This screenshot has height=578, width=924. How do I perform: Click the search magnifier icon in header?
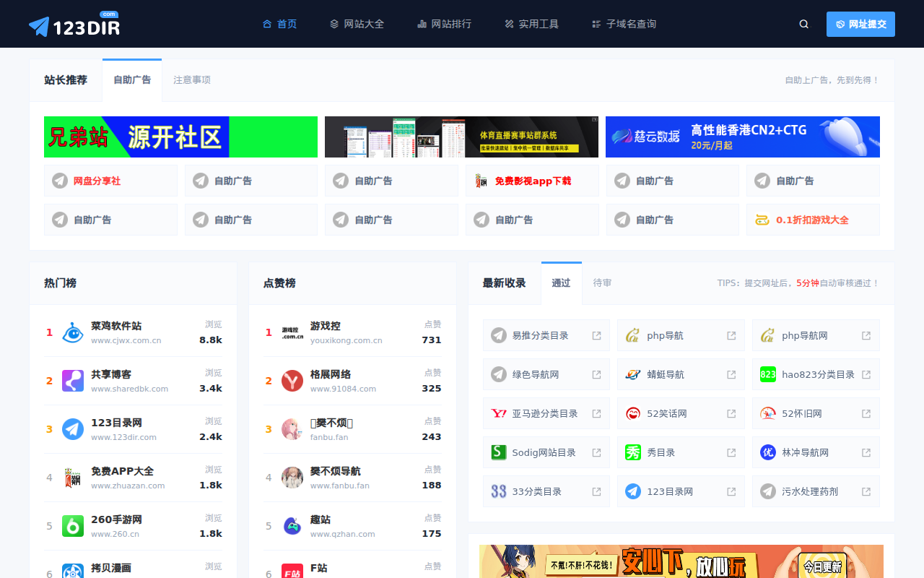click(x=803, y=24)
